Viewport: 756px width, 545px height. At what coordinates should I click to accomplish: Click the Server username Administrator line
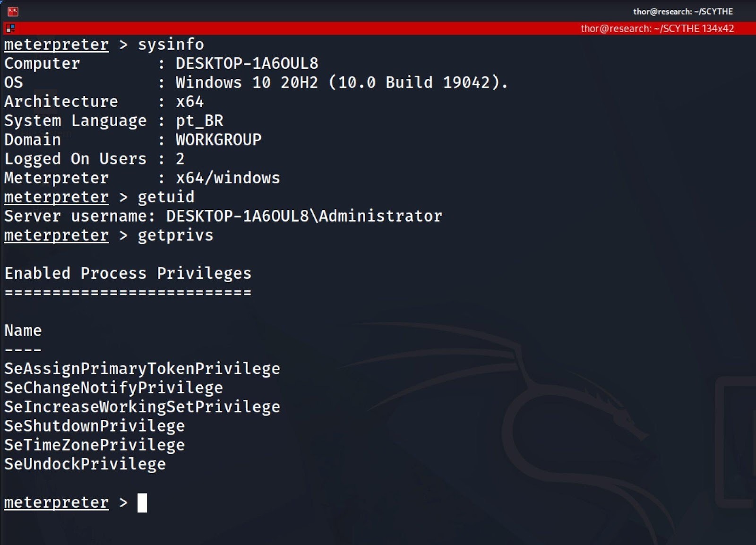[223, 216]
